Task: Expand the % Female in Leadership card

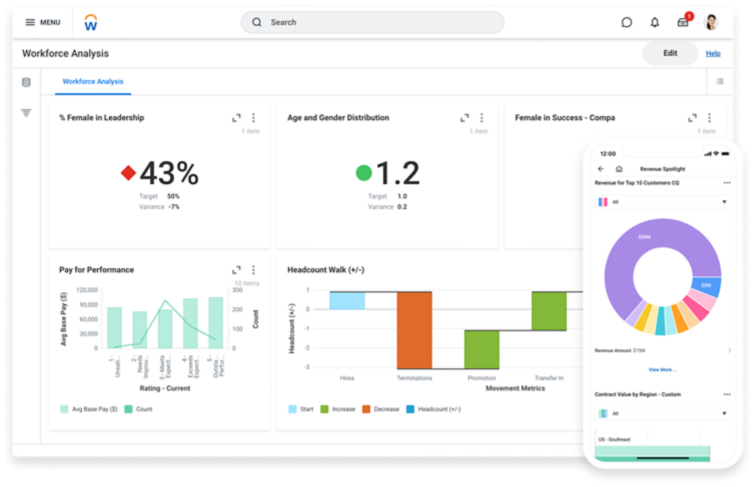Action: point(236,118)
